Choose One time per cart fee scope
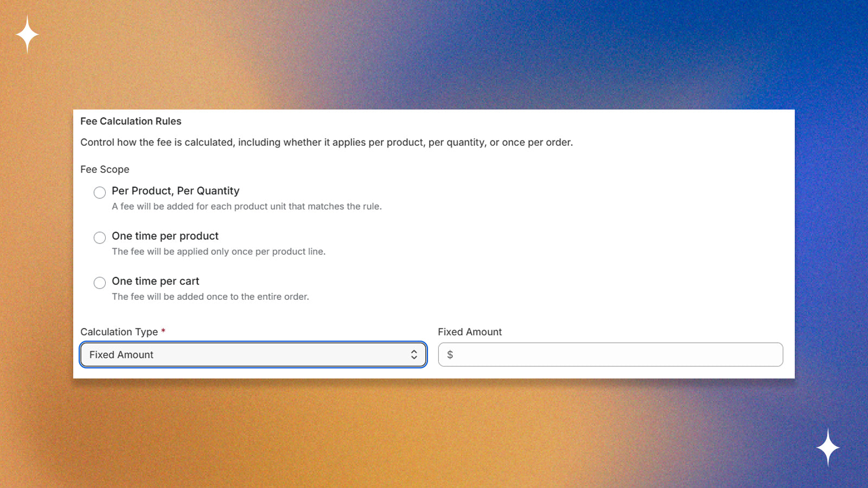 coord(99,282)
